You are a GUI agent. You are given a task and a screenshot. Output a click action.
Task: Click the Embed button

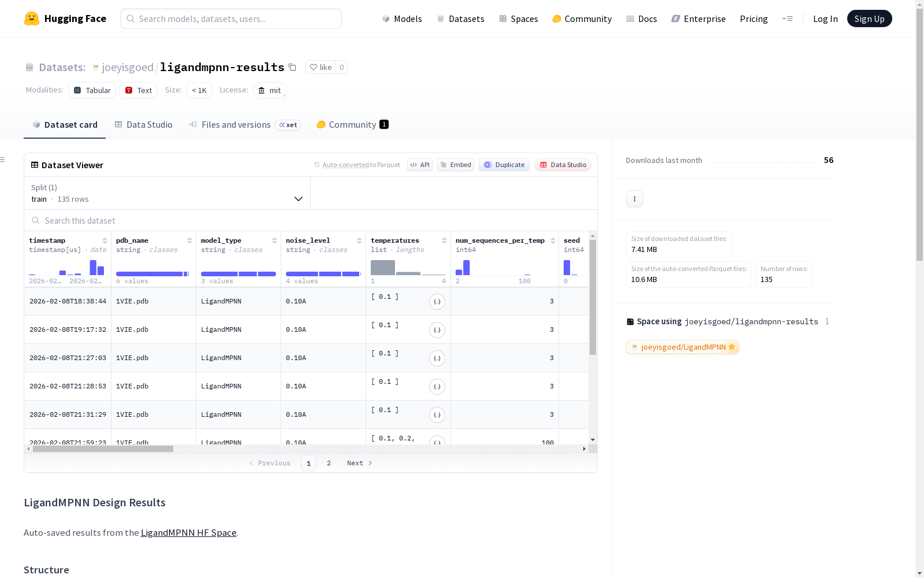click(456, 165)
